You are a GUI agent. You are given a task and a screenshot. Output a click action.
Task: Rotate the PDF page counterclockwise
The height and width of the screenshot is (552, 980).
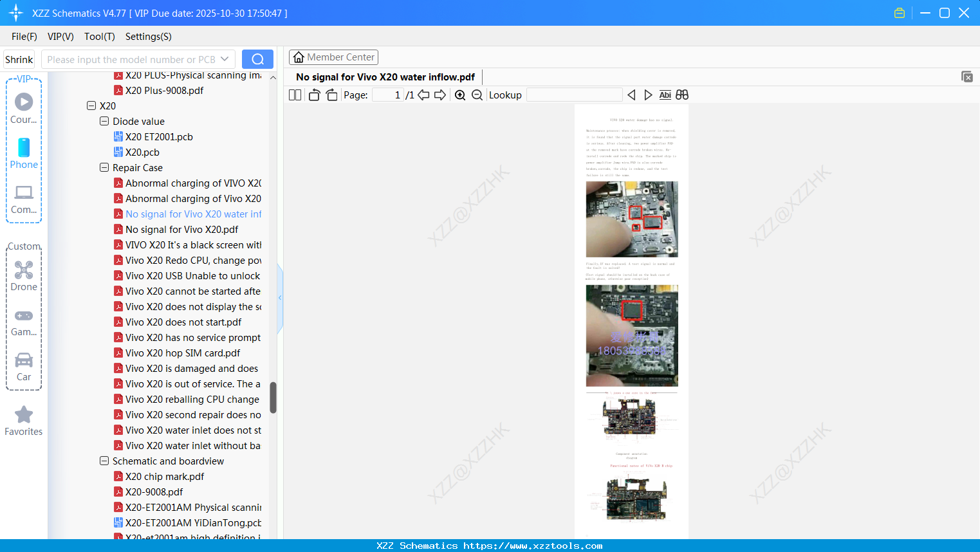pyautogui.click(x=314, y=95)
